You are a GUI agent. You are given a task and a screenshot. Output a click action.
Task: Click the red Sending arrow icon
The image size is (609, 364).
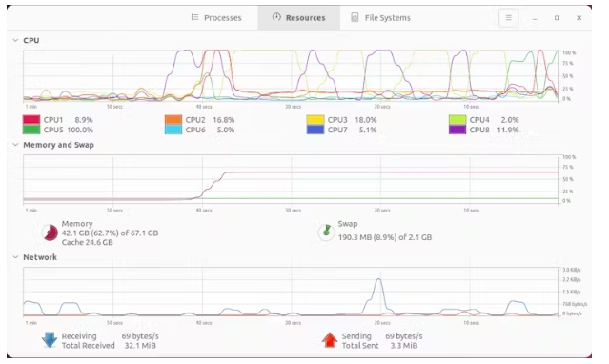click(330, 339)
